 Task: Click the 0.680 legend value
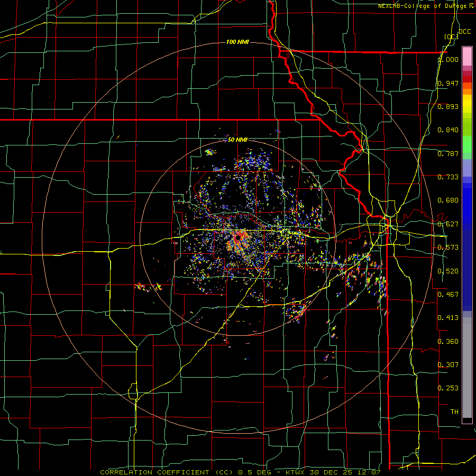click(448, 200)
